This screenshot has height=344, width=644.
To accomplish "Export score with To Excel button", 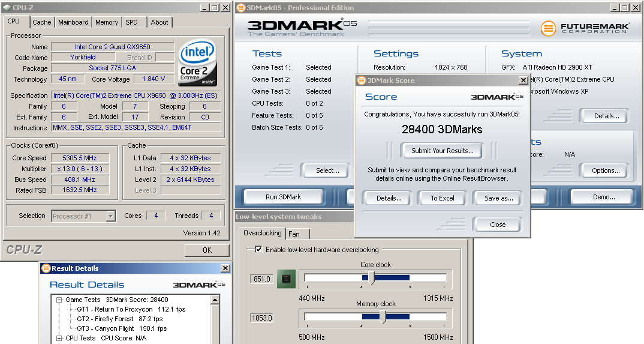I will [x=443, y=198].
